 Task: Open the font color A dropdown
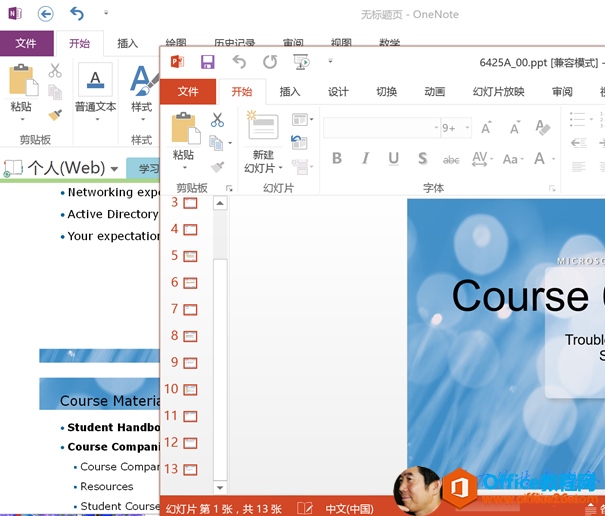pos(553,159)
